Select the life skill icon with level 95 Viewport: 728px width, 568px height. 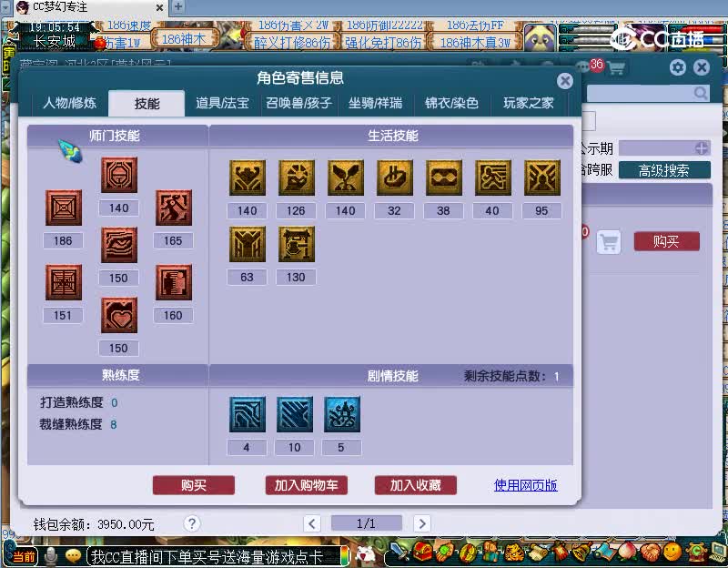pos(542,177)
